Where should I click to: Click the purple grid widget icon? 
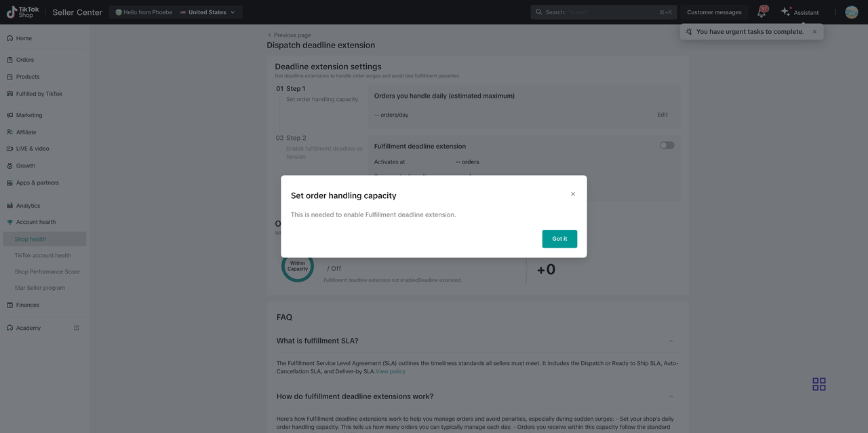(819, 384)
